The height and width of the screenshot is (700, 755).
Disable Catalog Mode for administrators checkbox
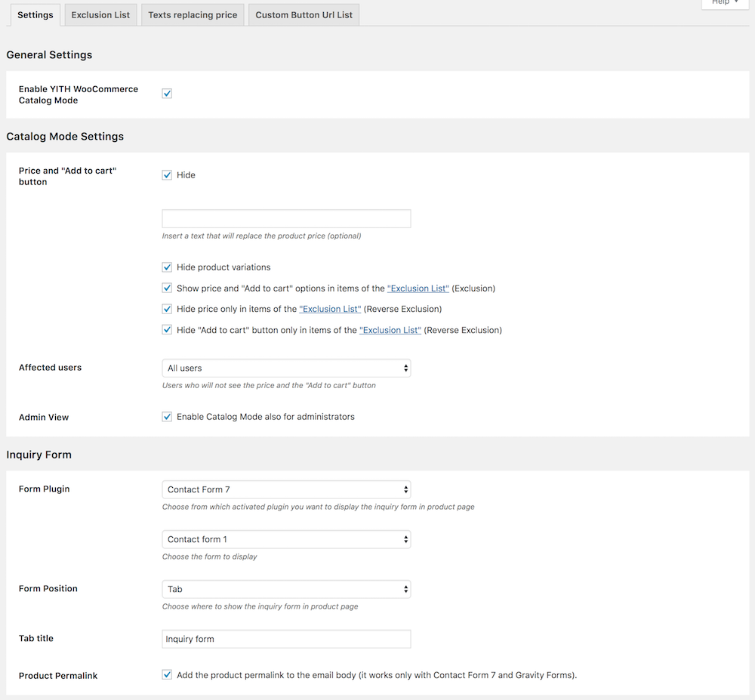pyautogui.click(x=167, y=416)
